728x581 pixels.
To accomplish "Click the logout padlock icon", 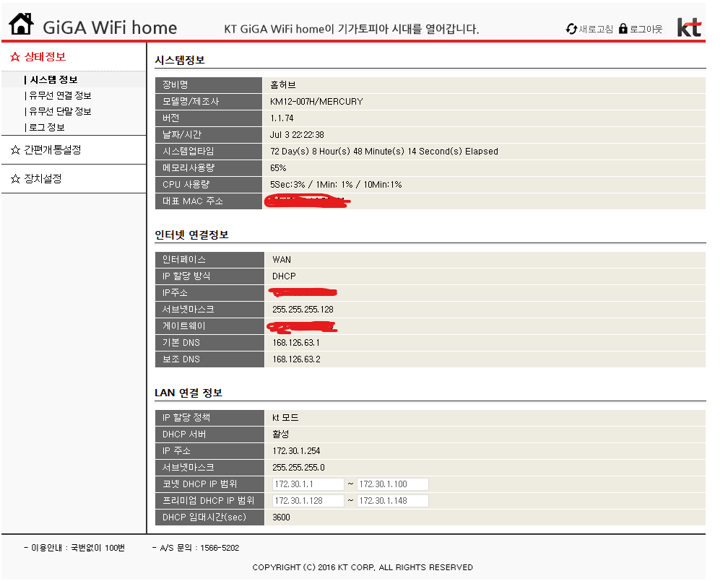I will pos(623,29).
